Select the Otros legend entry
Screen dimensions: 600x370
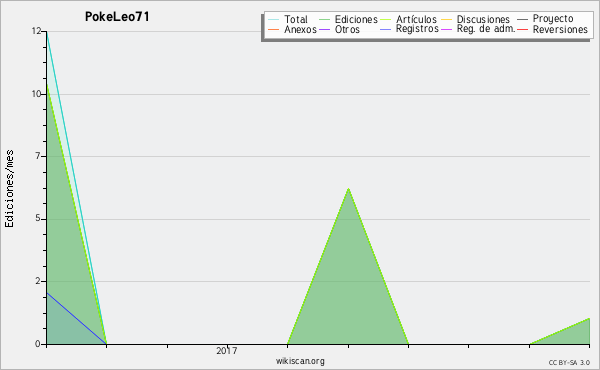click(x=339, y=29)
